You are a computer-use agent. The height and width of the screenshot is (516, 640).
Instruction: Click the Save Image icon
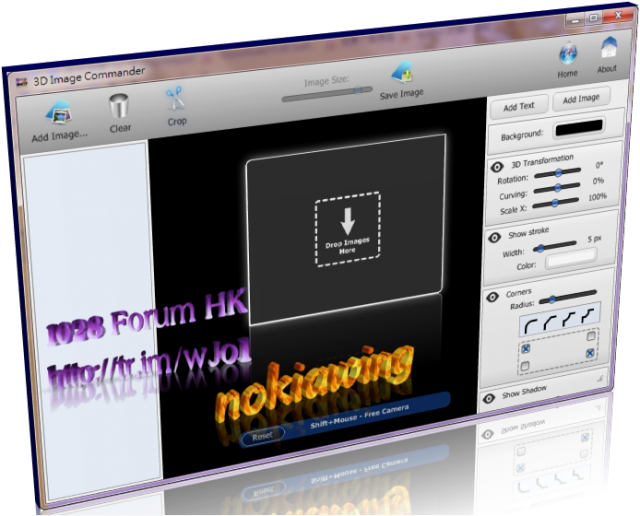(x=403, y=75)
